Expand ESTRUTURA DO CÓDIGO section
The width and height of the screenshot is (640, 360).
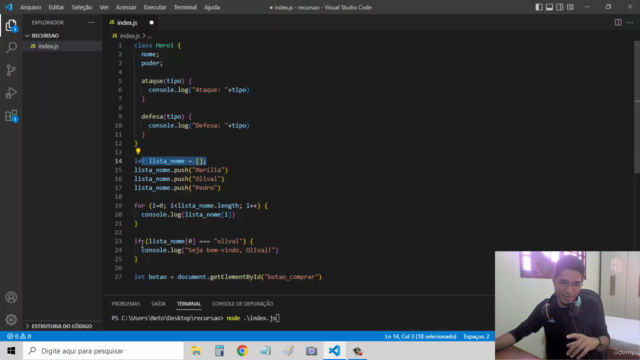click(62, 326)
